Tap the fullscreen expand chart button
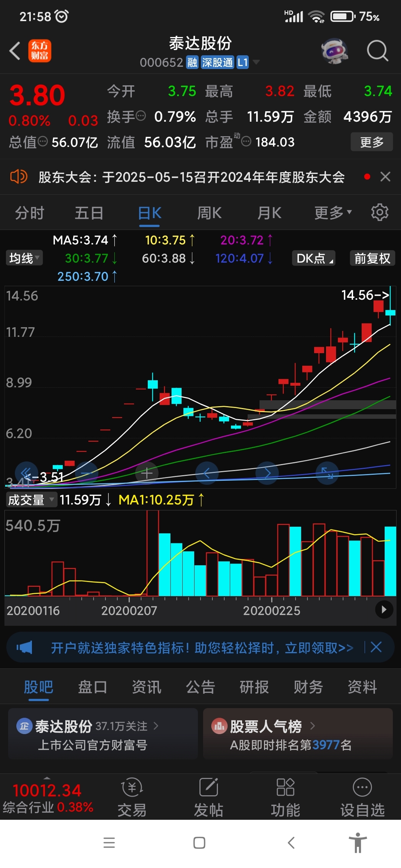The height and width of the screenshot is (868, 401). pos(327,473)
